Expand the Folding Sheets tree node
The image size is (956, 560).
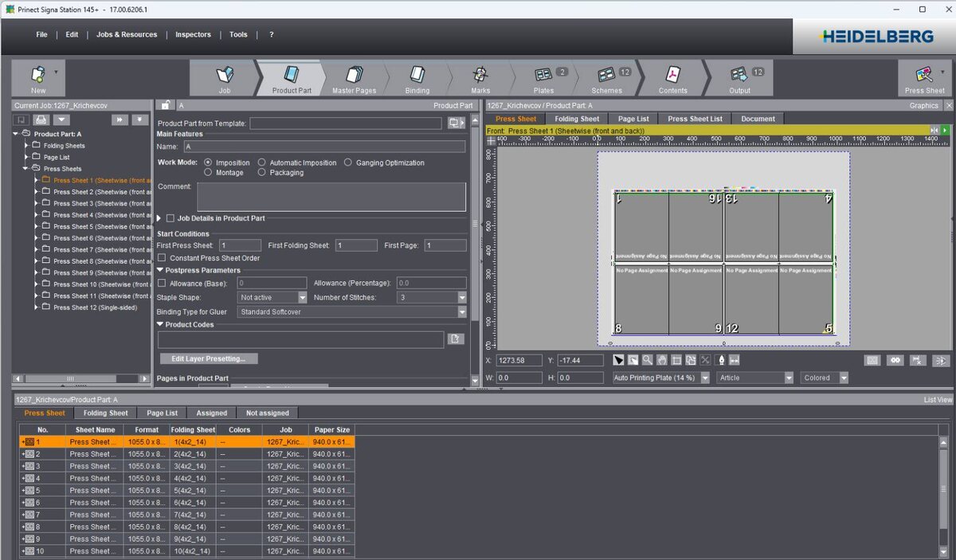[x=26, y=146]
